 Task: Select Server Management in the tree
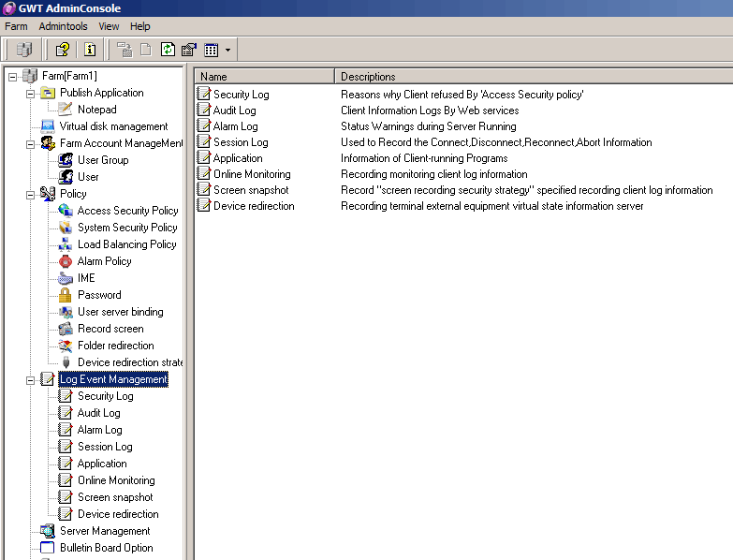[x=105, y=531]
